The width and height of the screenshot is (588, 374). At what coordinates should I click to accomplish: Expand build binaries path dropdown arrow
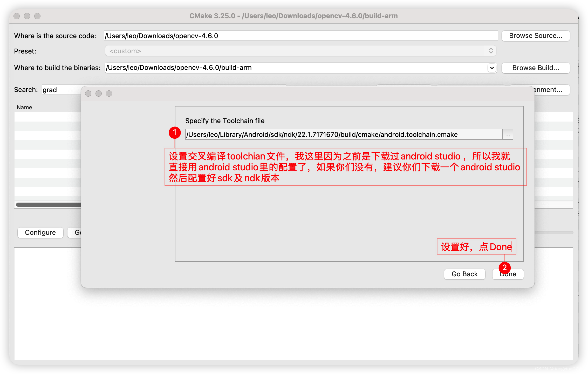coord(492,68)
